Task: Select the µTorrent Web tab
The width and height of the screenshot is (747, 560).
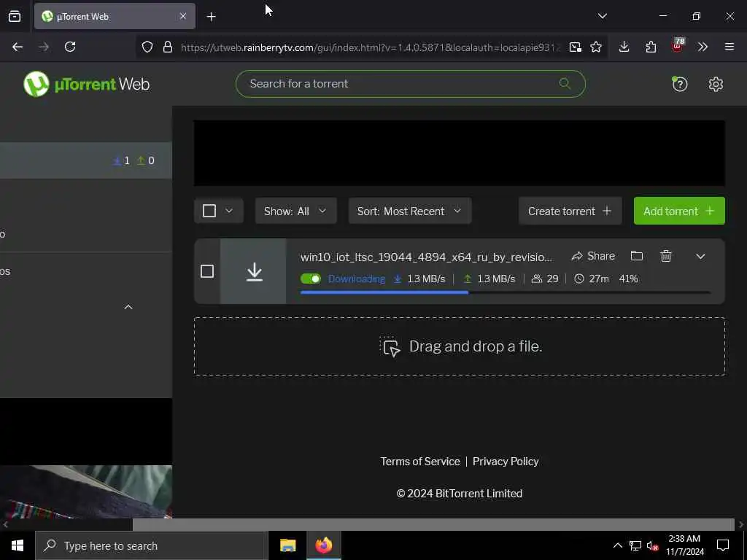Action: coord(115,16)
